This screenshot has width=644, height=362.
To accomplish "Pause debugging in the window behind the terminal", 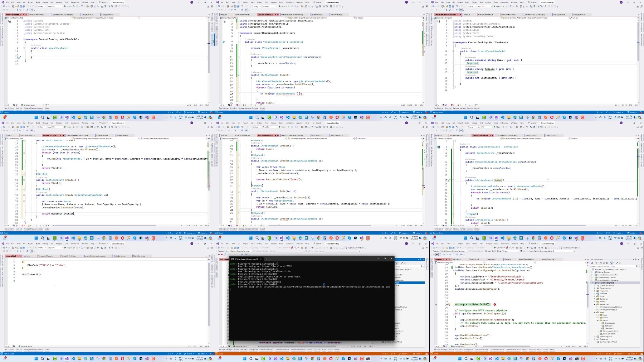I will [x=219, y=255].
